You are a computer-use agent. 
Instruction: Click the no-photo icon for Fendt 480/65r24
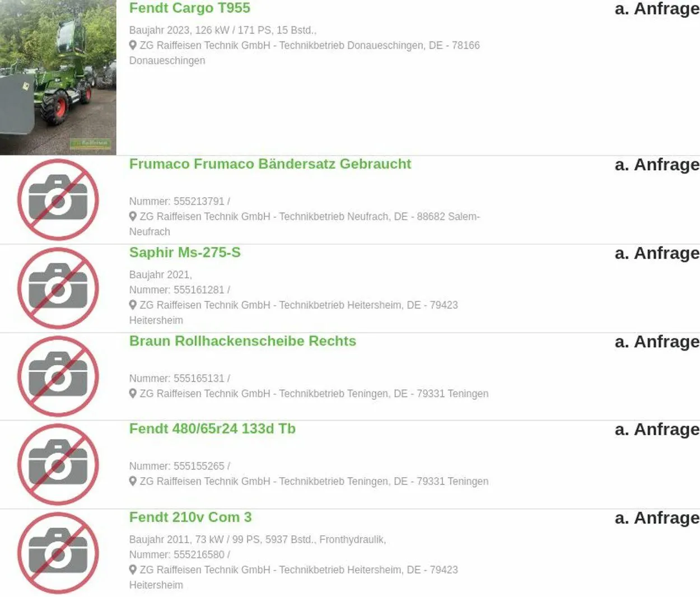(58, 465)
